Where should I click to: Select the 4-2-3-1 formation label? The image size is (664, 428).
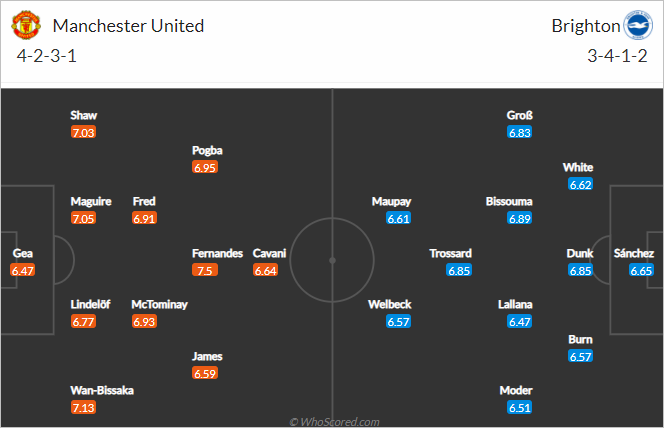click(47, 56)
